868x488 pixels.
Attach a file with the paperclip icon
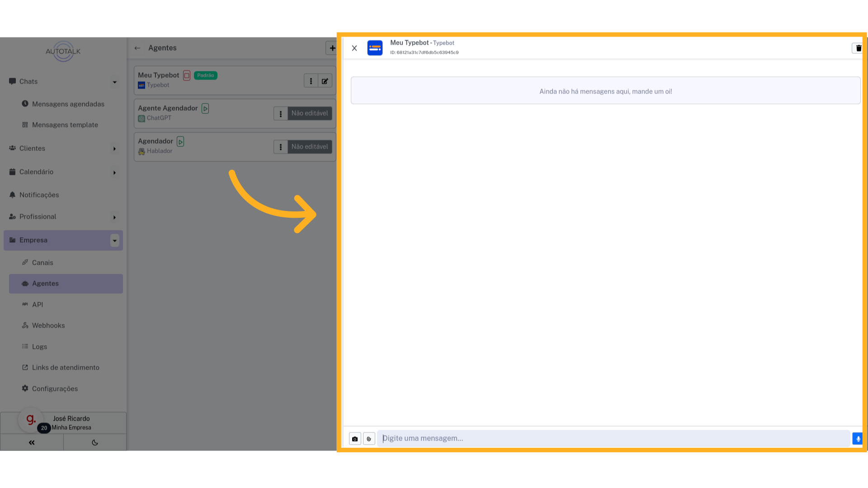pos(369,439)
